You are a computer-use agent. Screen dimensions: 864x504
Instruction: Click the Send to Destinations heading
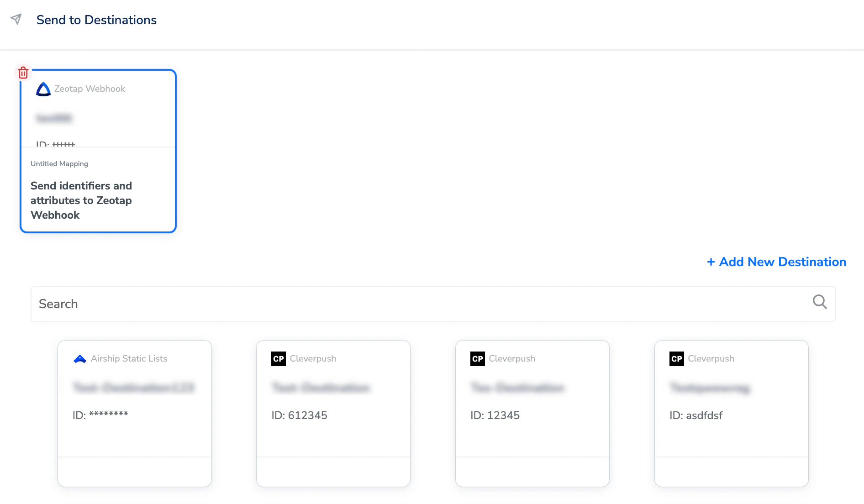[96, 20]
